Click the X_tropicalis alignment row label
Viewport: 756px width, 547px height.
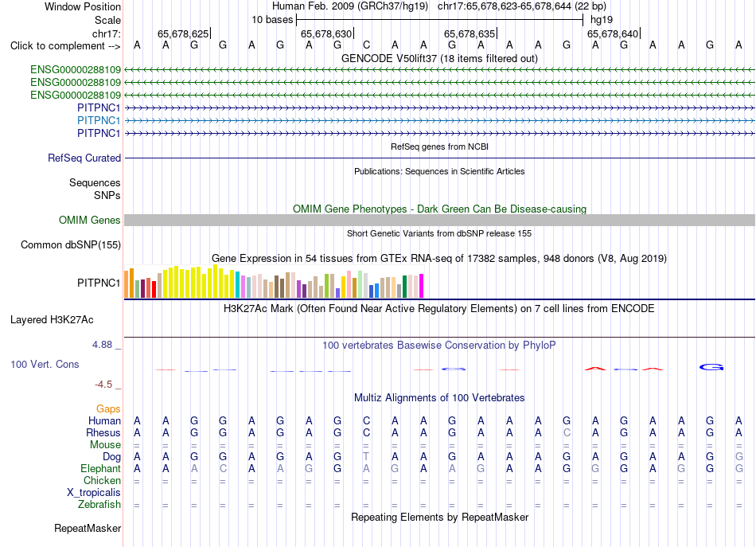[x=94, y=493]
